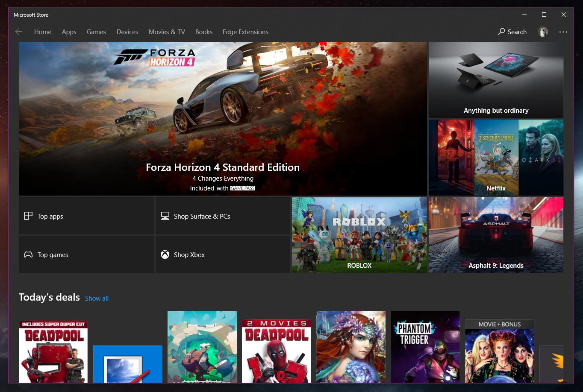Click the Game Pass badge
This screenshot has width=583, height=392.
tap(242, 188)
